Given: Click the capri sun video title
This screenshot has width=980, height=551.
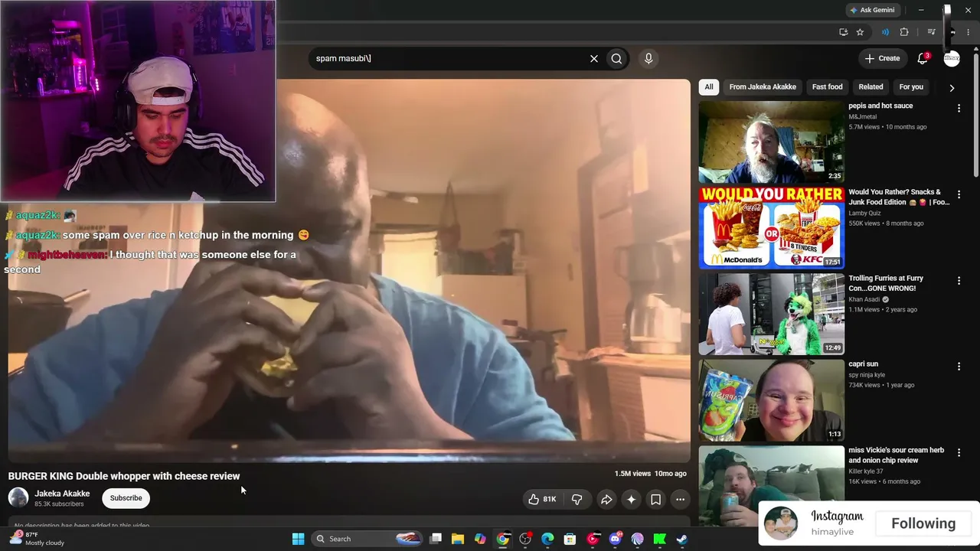Looking at the screenshot, I should [863, 364].
